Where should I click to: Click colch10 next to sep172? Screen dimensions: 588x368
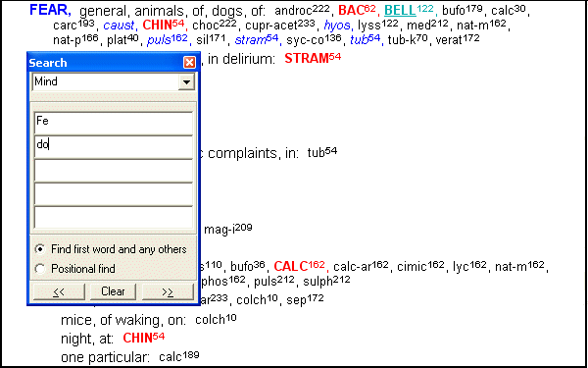257,300
